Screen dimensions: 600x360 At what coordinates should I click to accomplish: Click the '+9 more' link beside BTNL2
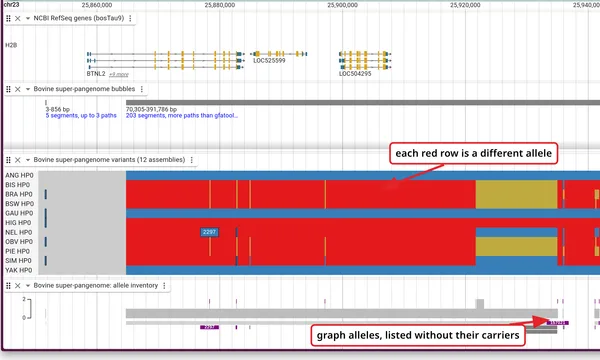[x=119, y=74]
